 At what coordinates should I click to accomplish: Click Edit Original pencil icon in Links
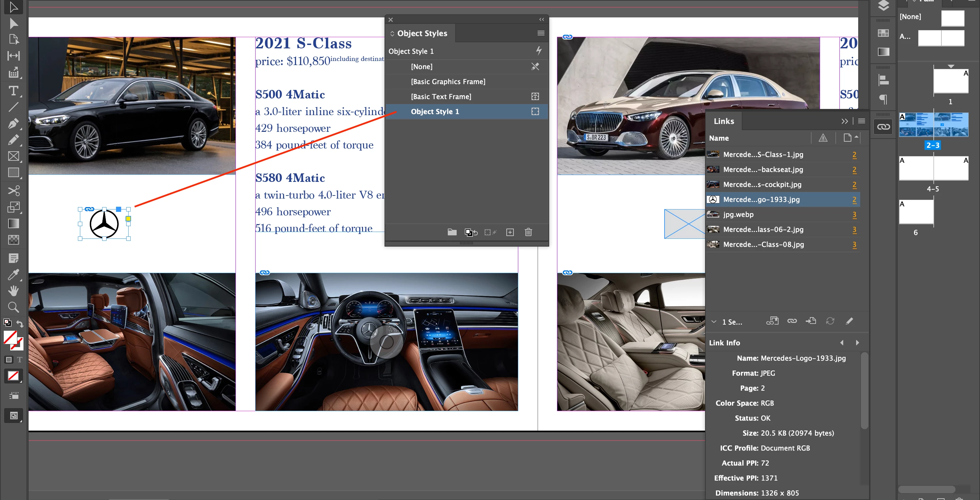[849, 321]
